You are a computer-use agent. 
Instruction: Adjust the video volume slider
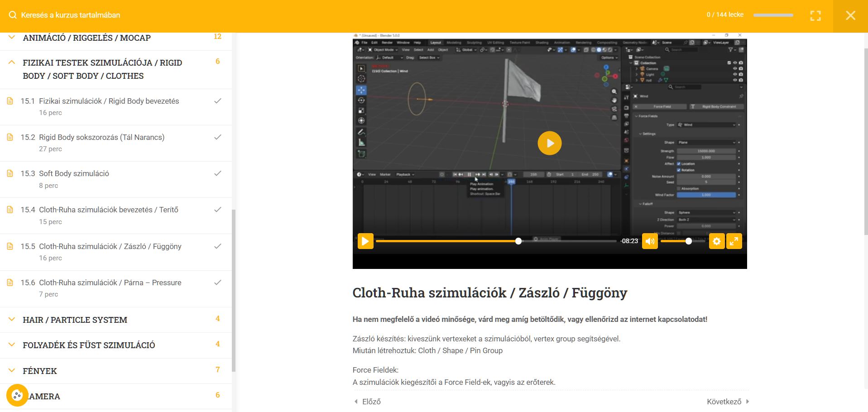(683, 241)
